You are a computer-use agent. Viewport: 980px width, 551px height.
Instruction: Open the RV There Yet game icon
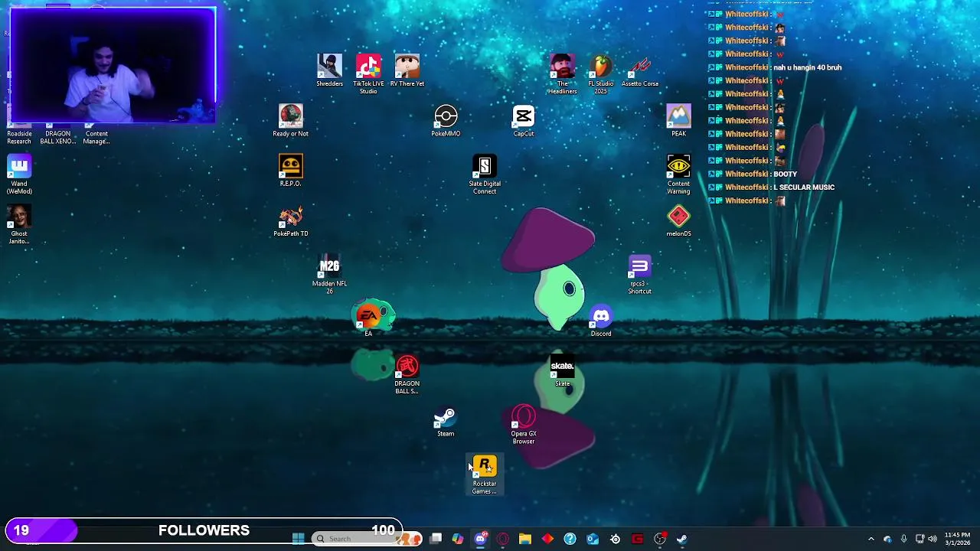(407, 70)
